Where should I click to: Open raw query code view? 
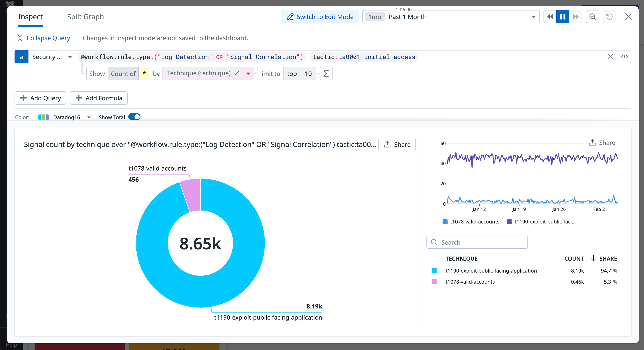tap(625, 56)
